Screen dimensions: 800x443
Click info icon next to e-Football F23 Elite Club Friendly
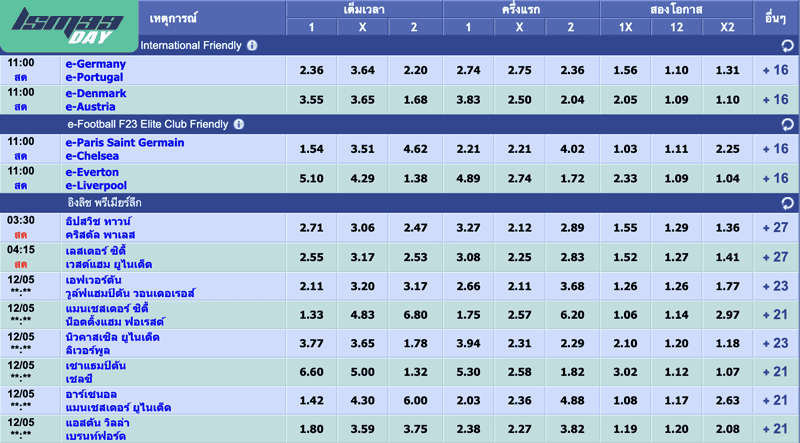pos(238,124)
